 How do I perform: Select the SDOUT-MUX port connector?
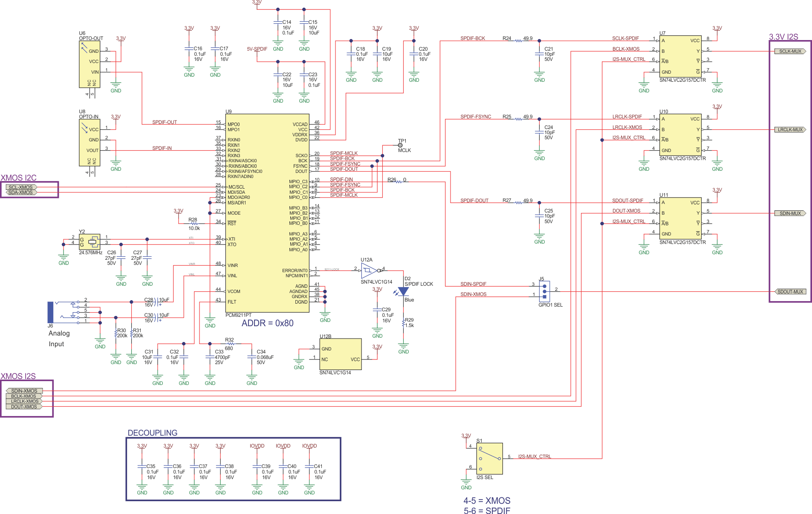point(791,292)
